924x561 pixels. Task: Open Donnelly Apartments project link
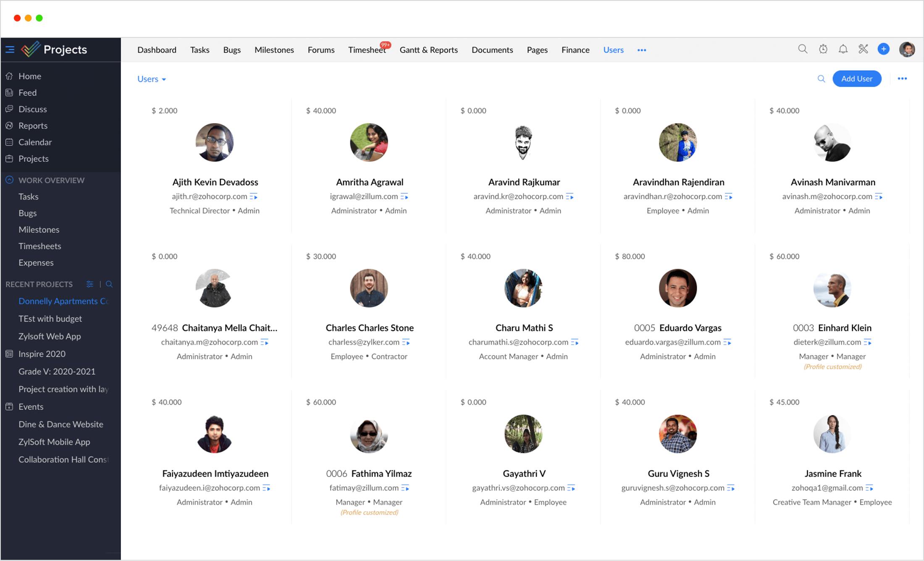tap(63, 301)
